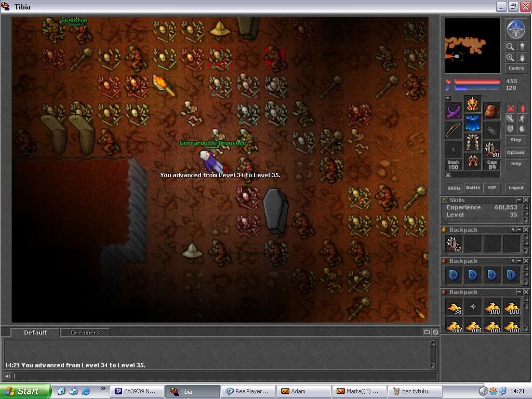Viewport: 532px width, 399px height.
Task: Enable defensive fighting mode
Action: pyautogui.click(x=510, y=129)
